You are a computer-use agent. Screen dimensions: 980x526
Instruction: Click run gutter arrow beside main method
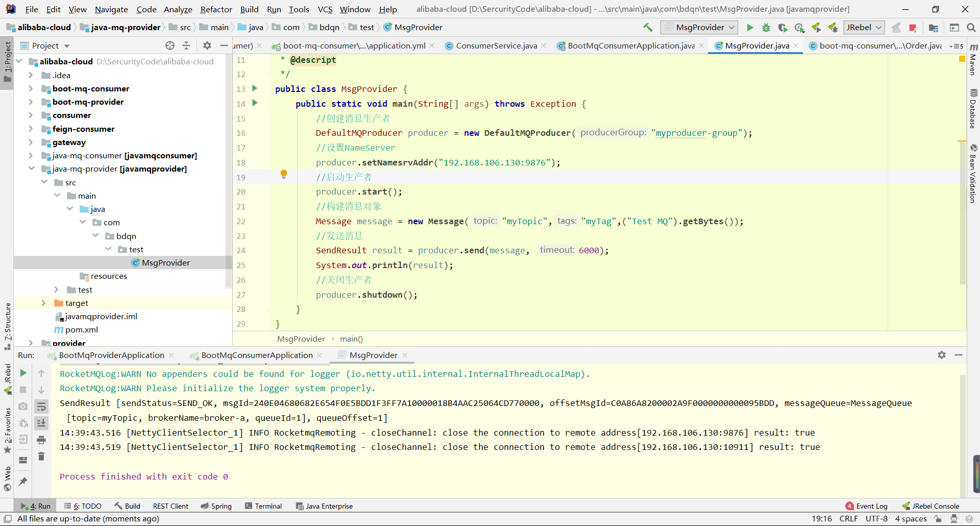coord(255,103)
